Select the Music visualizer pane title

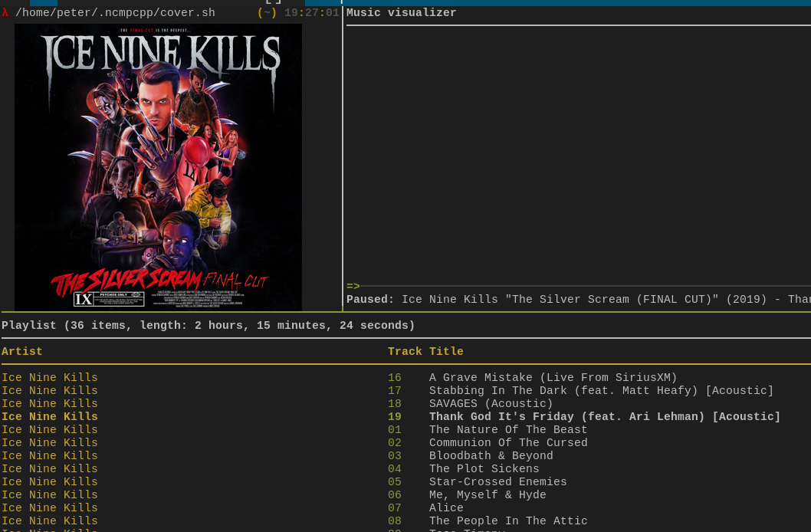tap(401, 13)
